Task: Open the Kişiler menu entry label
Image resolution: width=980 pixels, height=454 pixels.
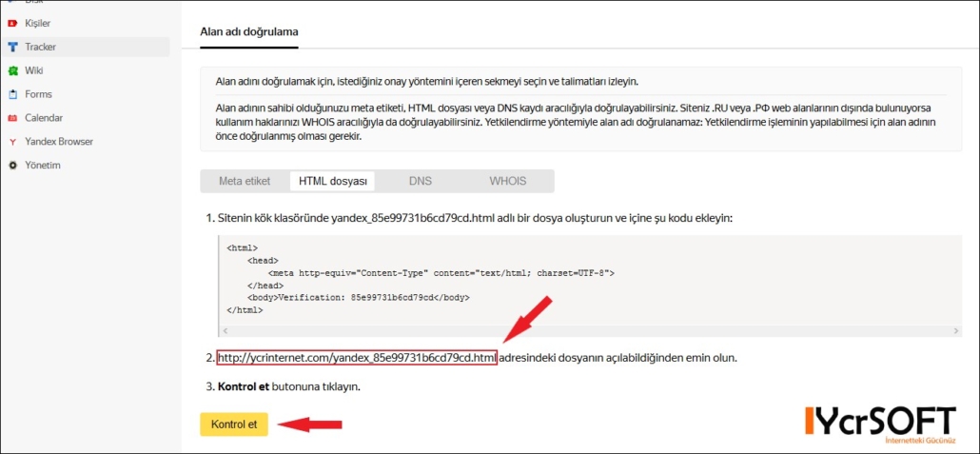Action: (37, 24)
